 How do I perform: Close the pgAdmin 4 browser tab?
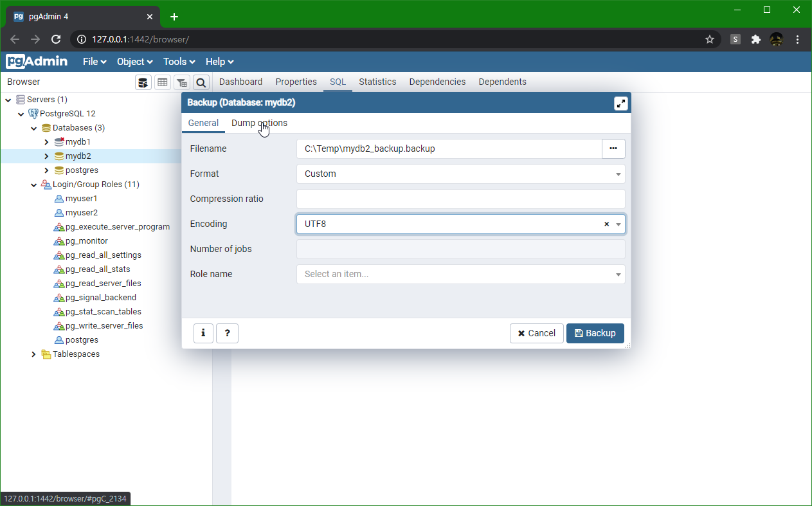coord(149,17)
